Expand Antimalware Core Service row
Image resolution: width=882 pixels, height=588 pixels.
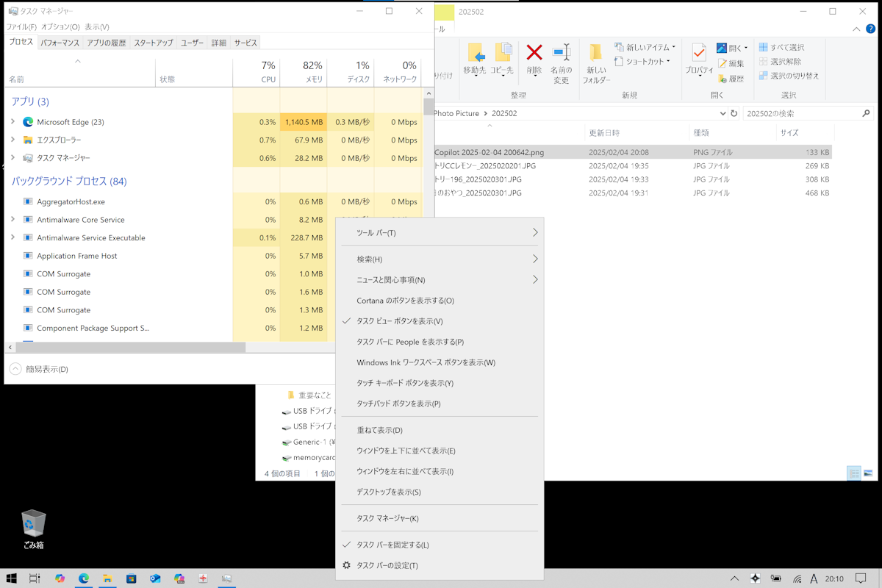coord(12,220)
